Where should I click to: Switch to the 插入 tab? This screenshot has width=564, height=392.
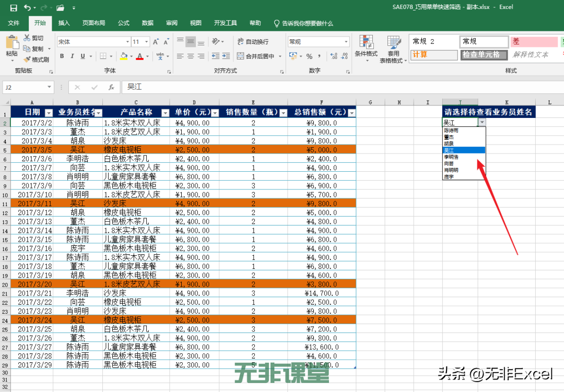64,23
